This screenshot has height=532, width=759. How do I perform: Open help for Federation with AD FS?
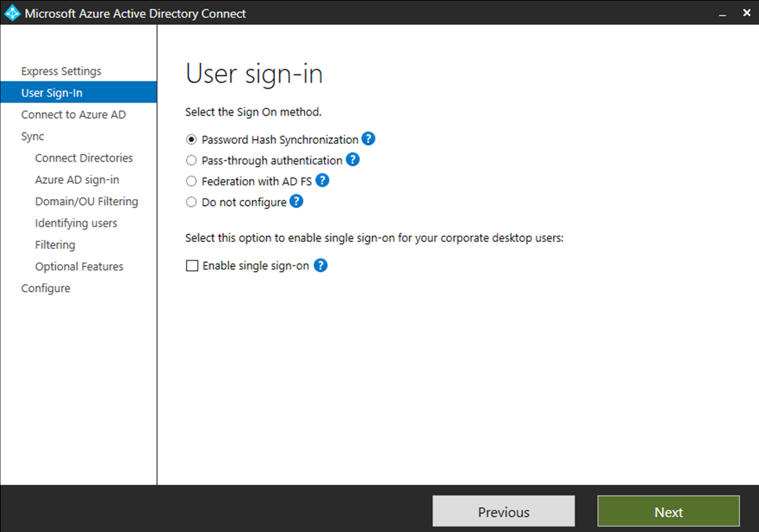[322, 181]
